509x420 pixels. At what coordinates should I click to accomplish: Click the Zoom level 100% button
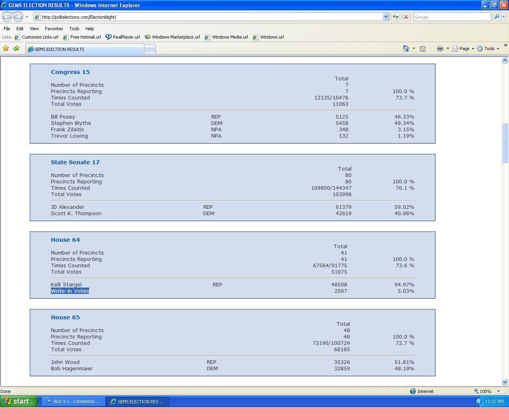[483, 391]
